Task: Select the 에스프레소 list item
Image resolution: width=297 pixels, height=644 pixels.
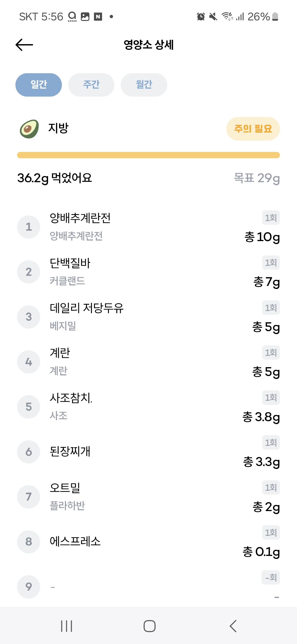Action: point(148,542)
